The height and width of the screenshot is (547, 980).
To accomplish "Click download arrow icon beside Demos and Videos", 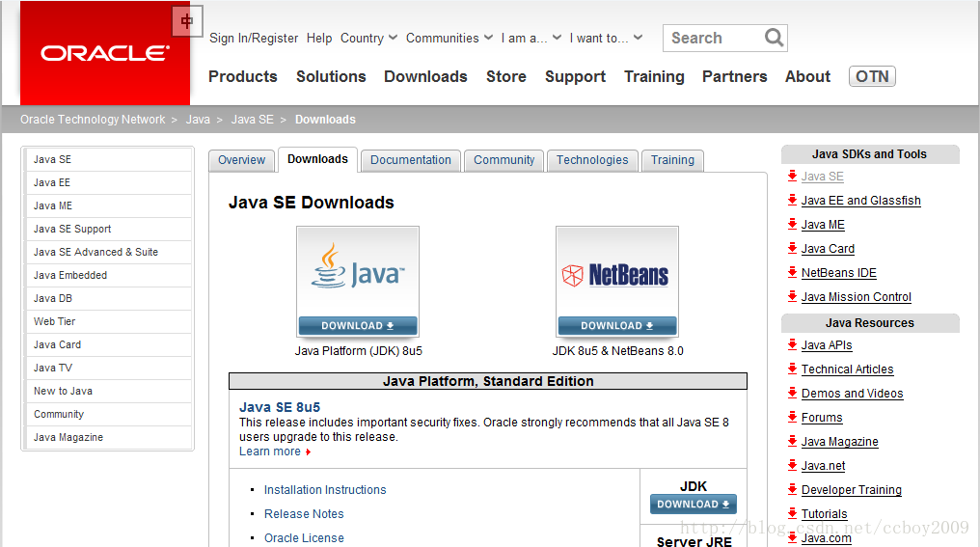I will click(793, 393).
